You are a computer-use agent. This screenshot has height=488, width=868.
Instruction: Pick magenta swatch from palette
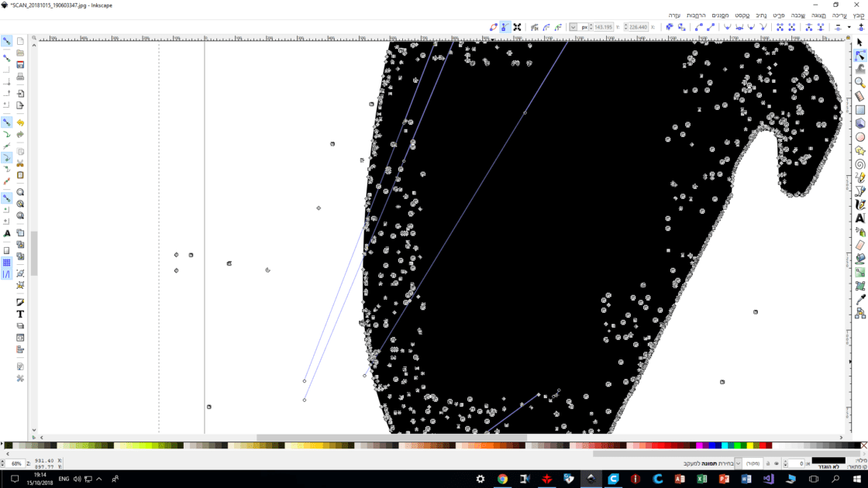click(x=699, y=445)
